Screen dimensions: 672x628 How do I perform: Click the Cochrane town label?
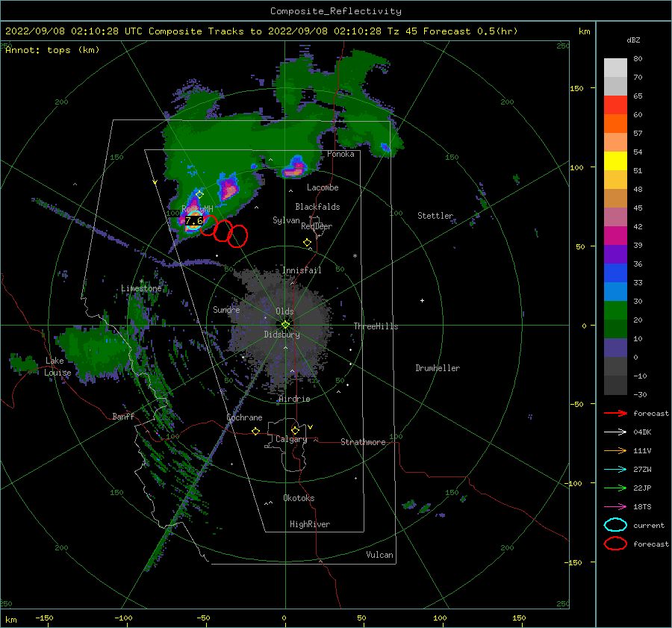click(x=244, y=417)
